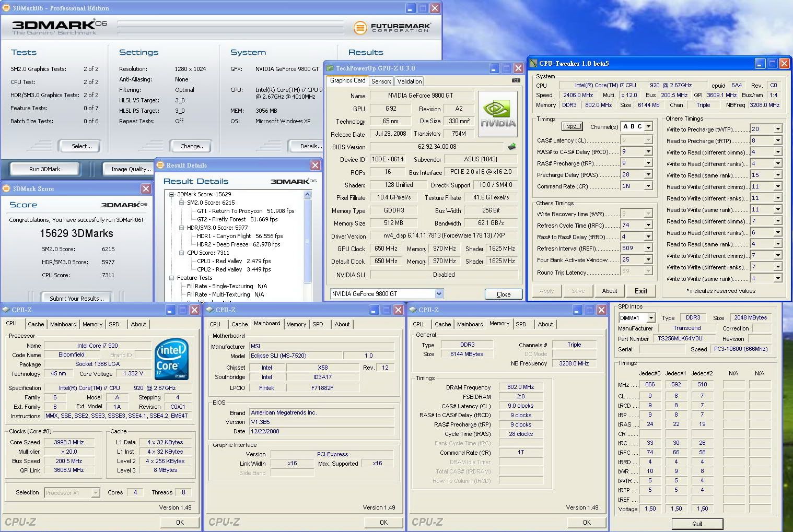Screen dimensions: 793x532
Task: Click the 3DMark Score window title icon
Action: click(7, 188)
